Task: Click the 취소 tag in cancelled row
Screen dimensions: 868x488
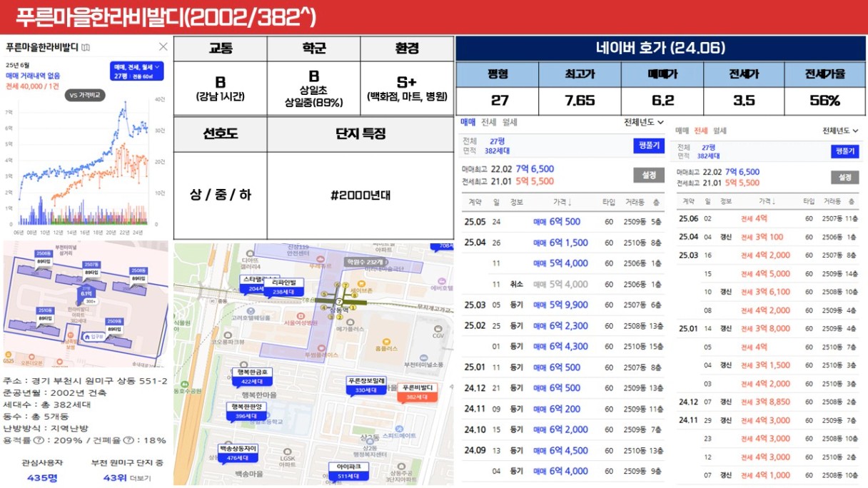Action: coord(516,284)
